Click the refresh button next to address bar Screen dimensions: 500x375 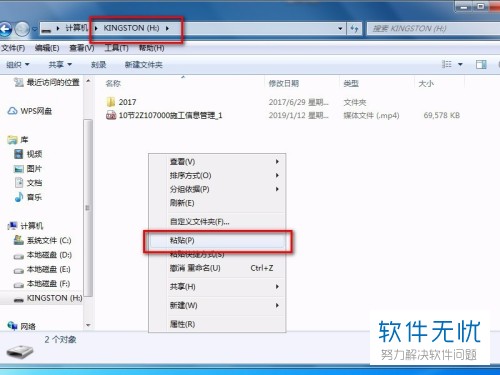354,29
